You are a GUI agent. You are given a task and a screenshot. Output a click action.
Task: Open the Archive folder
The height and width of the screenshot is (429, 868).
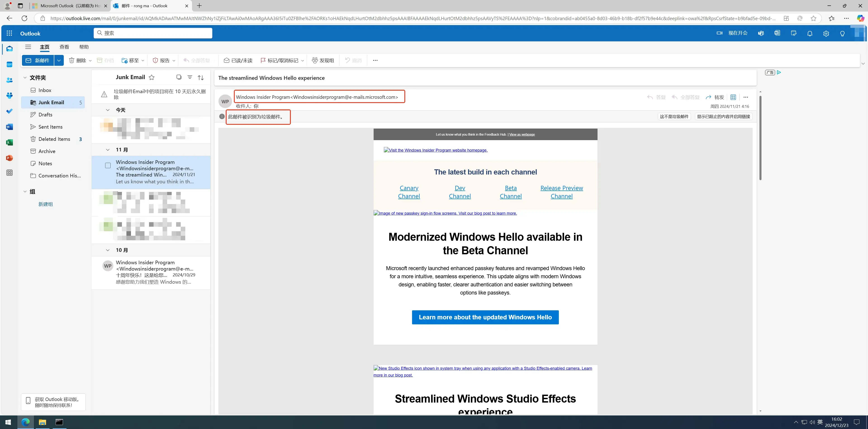53,151
